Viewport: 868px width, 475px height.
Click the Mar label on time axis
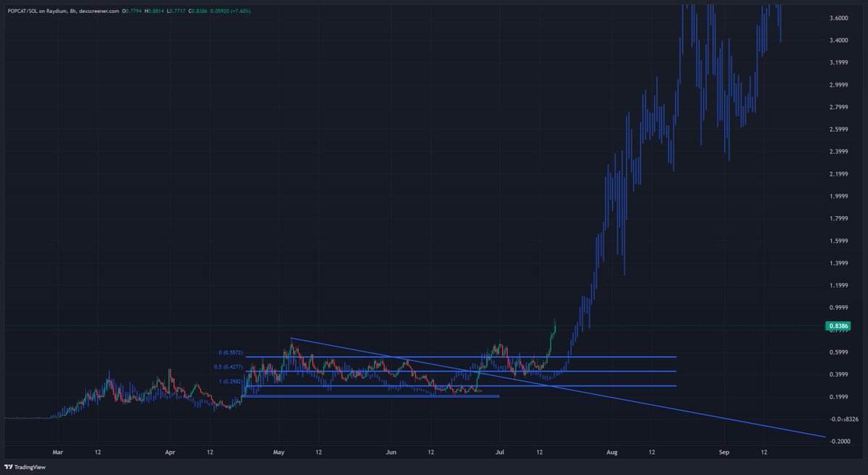[58, 451]
